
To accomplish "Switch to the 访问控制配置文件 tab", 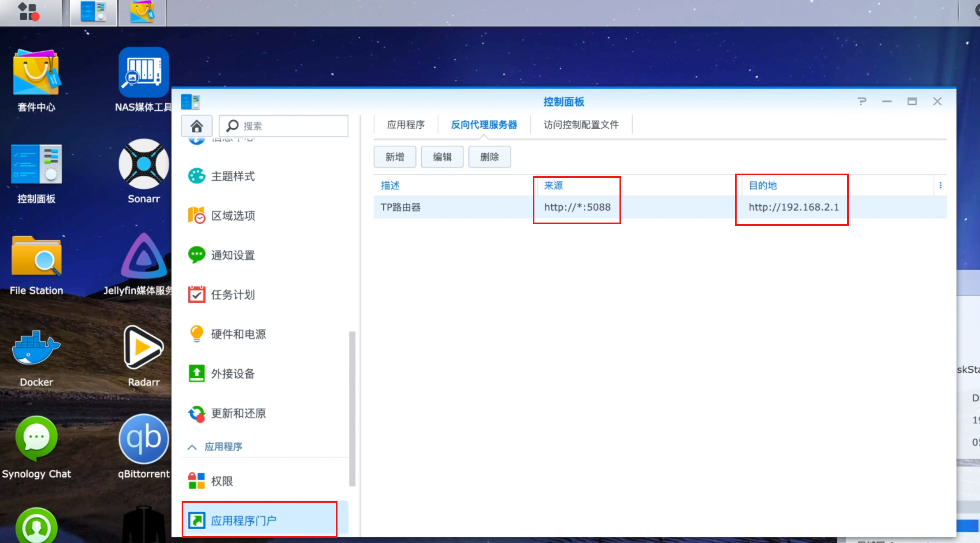I will pos(581,125).
